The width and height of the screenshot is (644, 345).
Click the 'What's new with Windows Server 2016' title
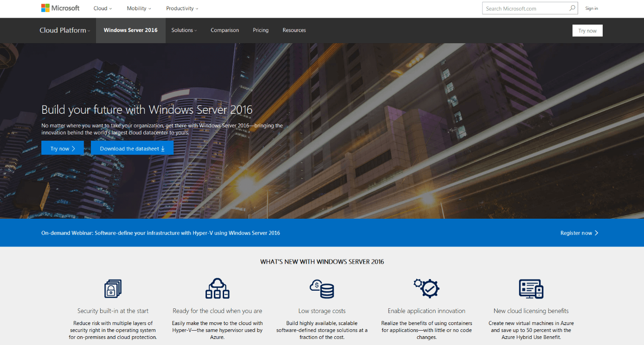pos(322,262)
